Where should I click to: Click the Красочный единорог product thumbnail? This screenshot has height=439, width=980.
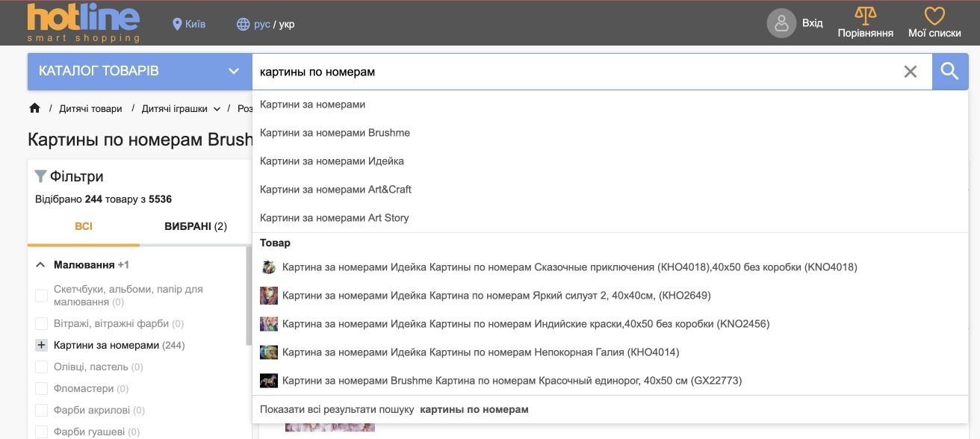tap(269, 381)
